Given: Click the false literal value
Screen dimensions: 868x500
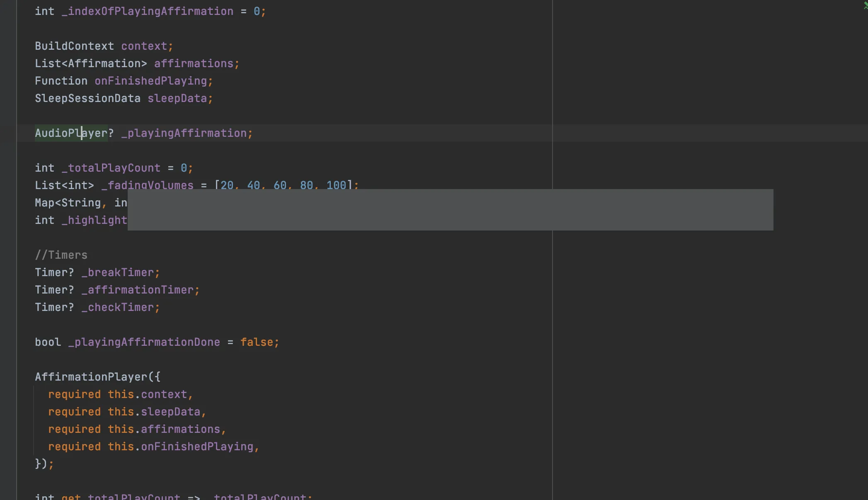Looking at the screenshot, I should [257, 342].
